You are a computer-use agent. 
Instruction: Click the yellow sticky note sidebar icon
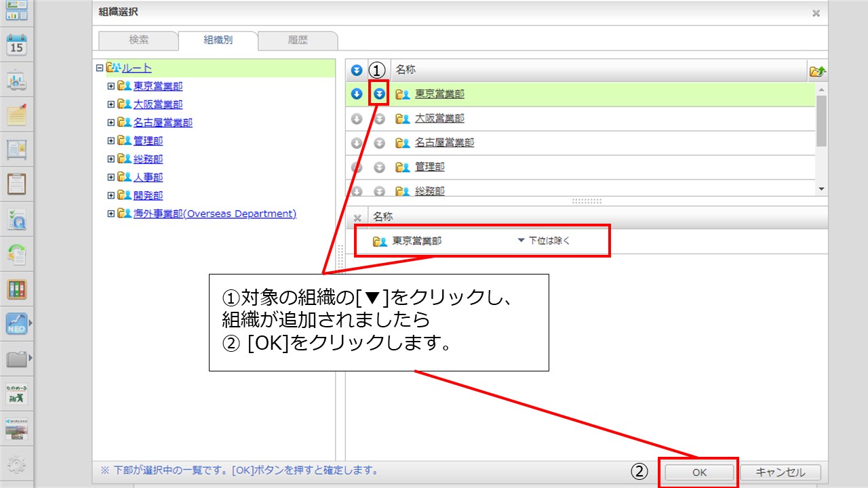[x=16, y=115]
